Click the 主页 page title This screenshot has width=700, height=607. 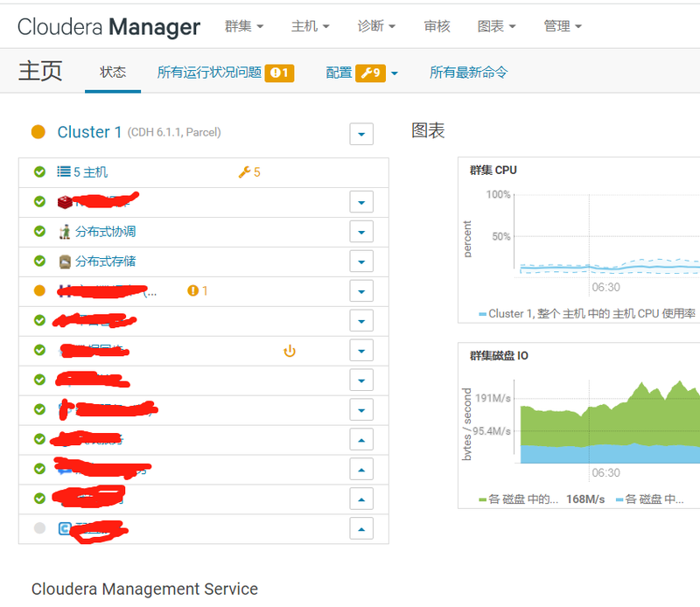coord(40,72)
